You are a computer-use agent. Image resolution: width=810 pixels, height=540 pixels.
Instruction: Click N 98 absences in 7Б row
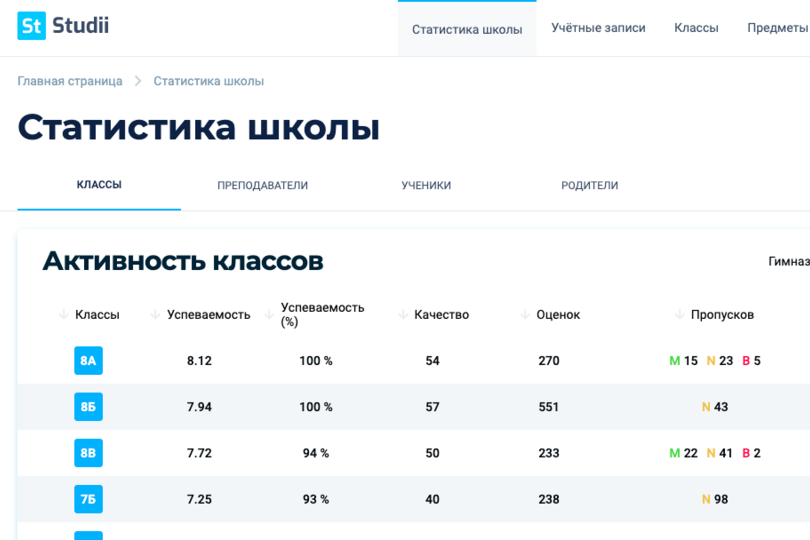[x=715, y=499]
